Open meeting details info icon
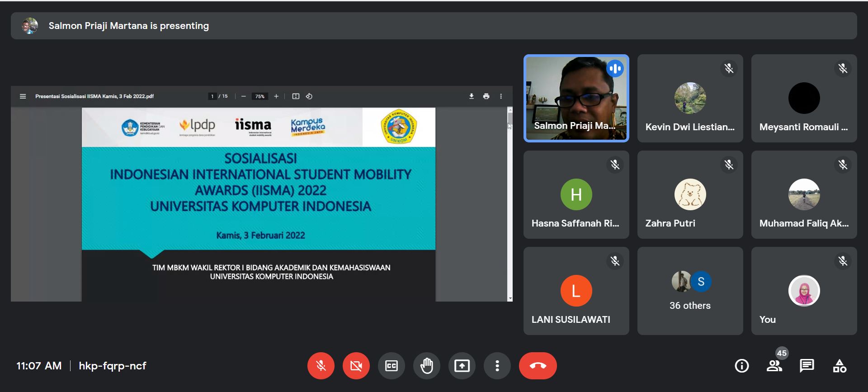The height and width of the screenshot is (392, 868). coord(741,366)
